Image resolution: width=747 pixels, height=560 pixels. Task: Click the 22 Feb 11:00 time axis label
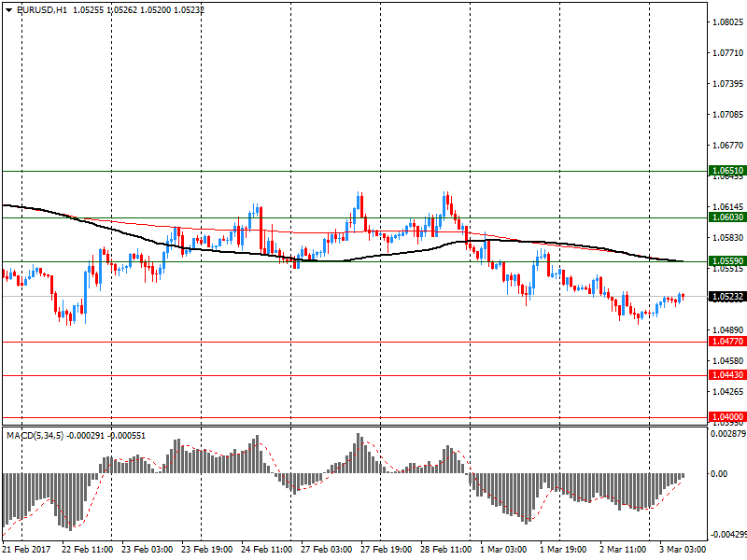click(87, 551)
